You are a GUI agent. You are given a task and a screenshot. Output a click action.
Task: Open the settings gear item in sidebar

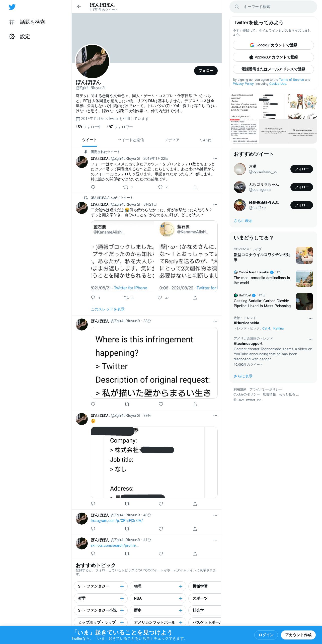click(20, 36)
